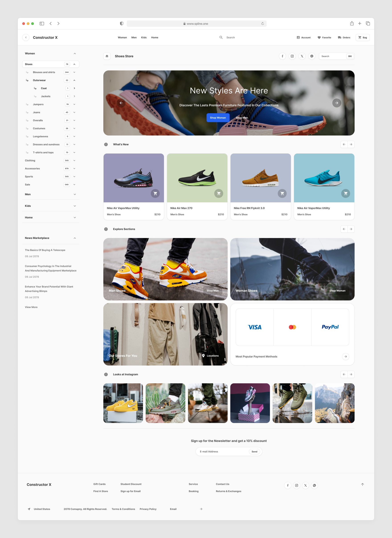Open Facebook icon in Shoes Store header
392x538 pixels.
(282, 56)
